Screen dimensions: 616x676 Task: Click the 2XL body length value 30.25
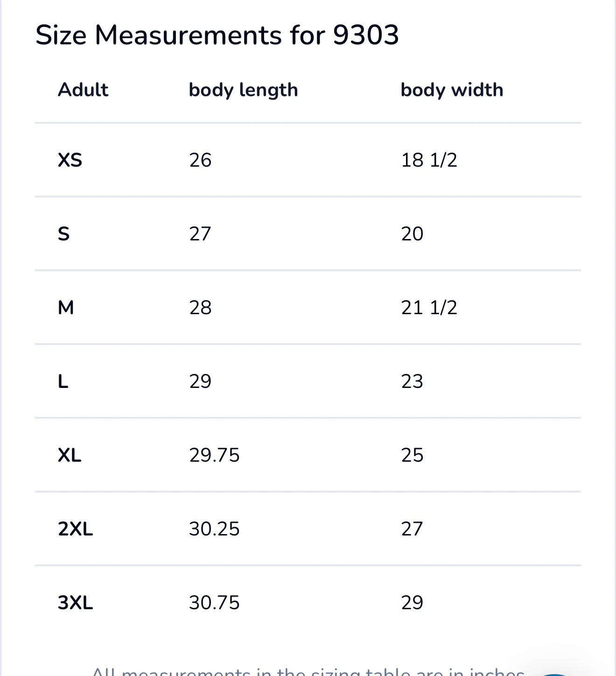[x=214, y=529]
